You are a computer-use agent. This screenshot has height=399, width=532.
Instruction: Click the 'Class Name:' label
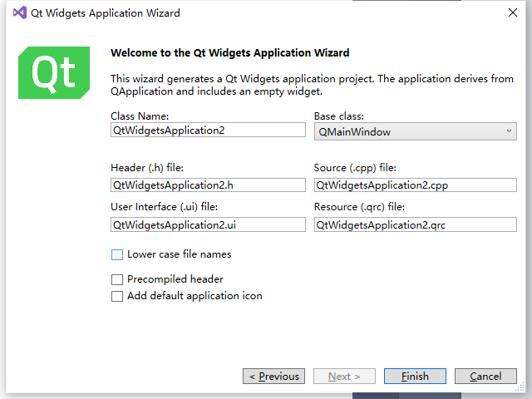point(140,116)
